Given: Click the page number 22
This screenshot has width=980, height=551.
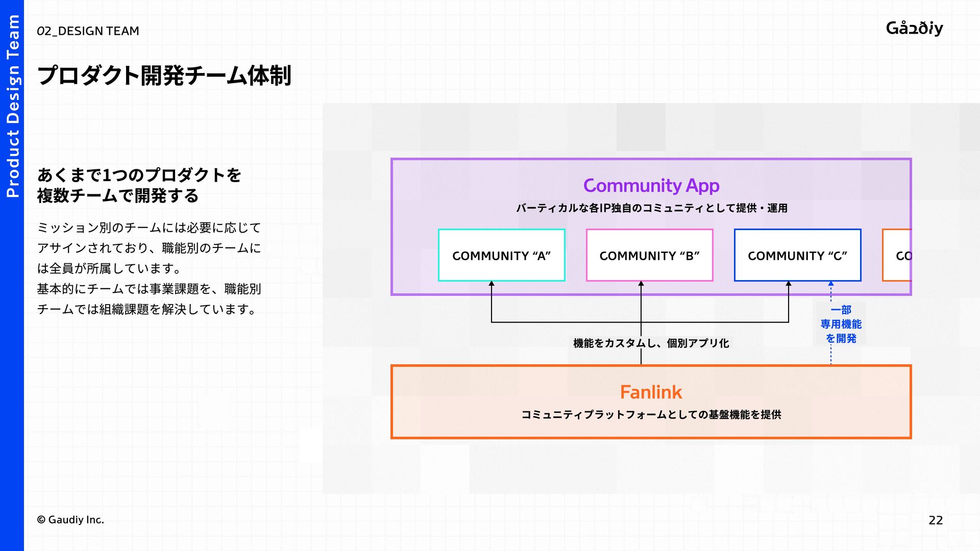Looking at the screenshot, I should tap(935, 520).
